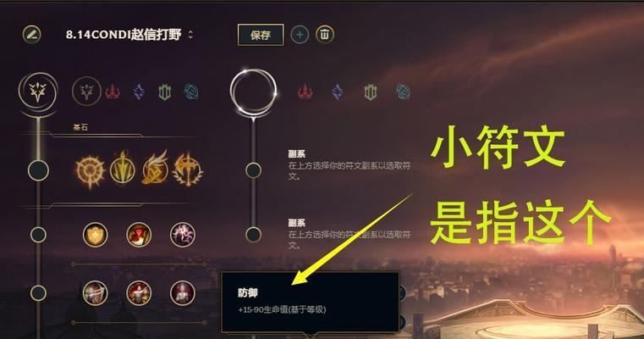Screen dimensions: 644x339
Task: Select green Resolve path in primary row
Action: click(x=165, y=92)
